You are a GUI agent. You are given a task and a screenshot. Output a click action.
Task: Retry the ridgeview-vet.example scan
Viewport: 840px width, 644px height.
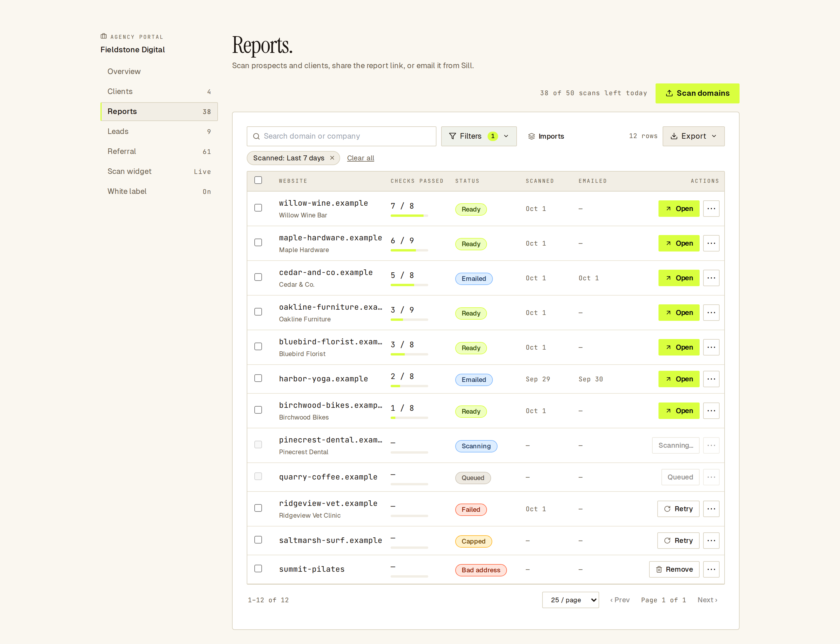point(678,509)
